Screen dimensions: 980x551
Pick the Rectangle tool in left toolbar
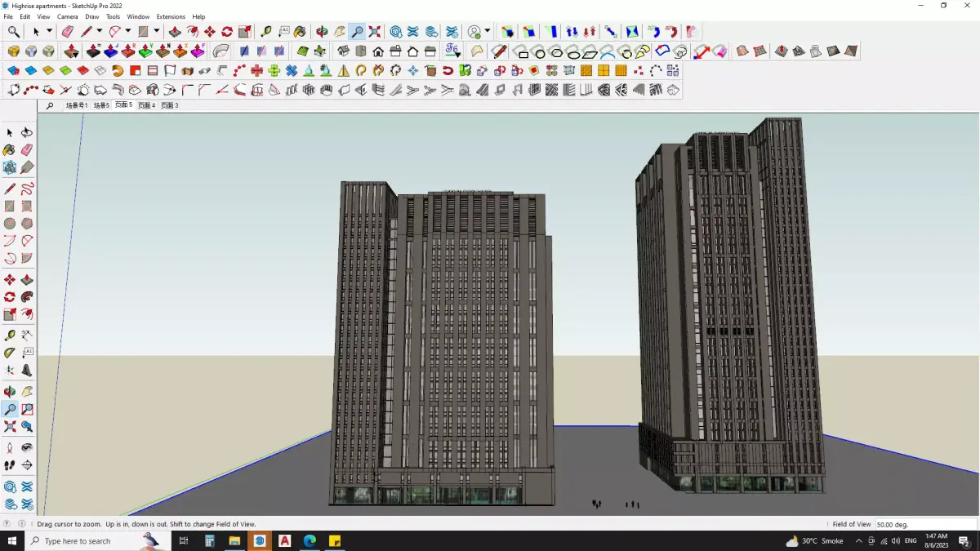click(10, 207)
